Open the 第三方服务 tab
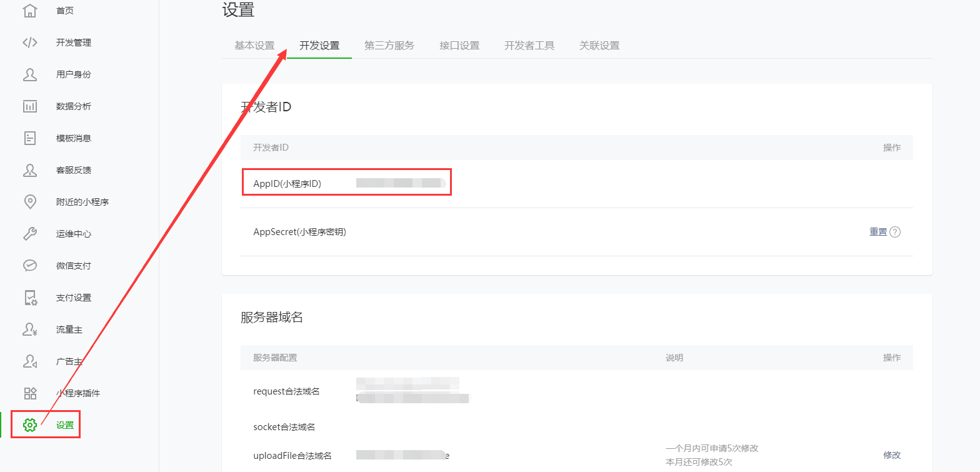This screenshot has width=980, height=472. coord(389,46)
